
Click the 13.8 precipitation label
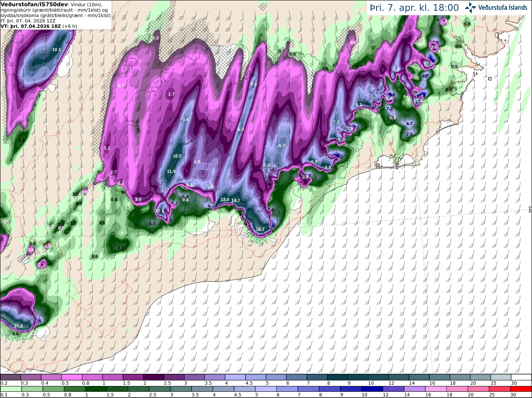[x=225, y=199]
